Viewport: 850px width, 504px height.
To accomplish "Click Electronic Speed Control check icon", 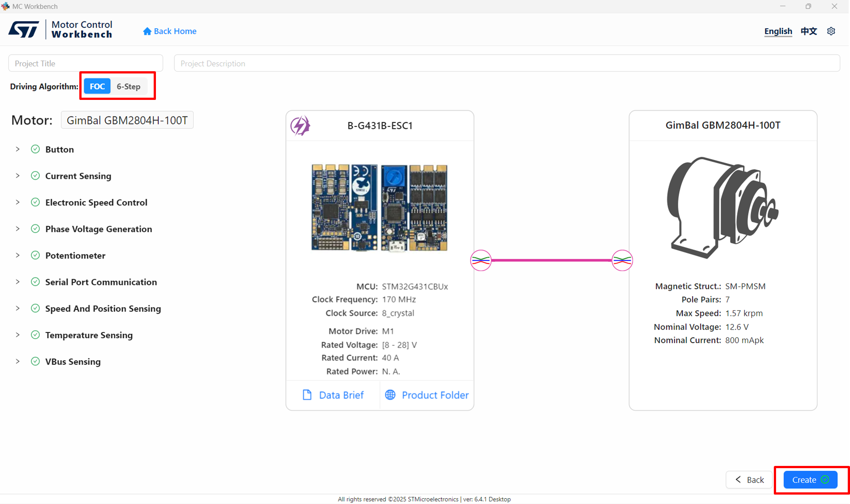I will point(35,202).
